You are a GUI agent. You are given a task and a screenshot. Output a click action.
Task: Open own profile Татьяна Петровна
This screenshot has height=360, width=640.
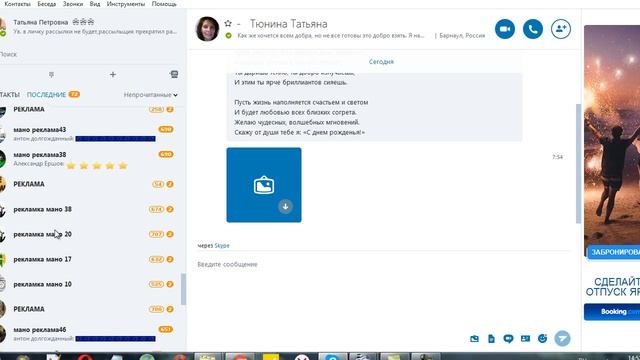(x=40, y=22)
